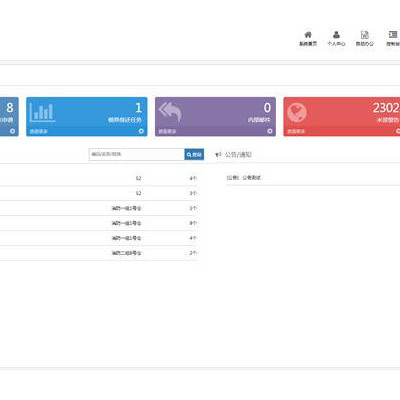This screenshot has width=400, height=400.
Task: Click the blue search button with magnifier
Action: [x=194, y=154]
